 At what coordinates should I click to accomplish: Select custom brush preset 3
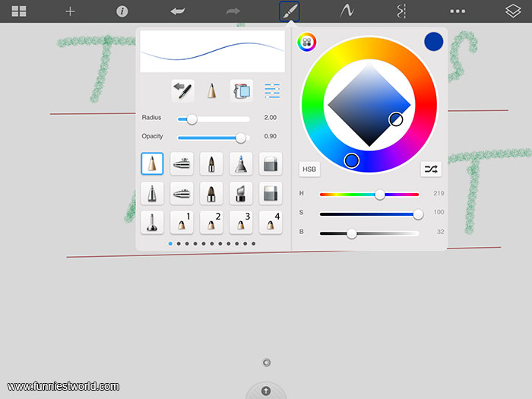point(241,223)
